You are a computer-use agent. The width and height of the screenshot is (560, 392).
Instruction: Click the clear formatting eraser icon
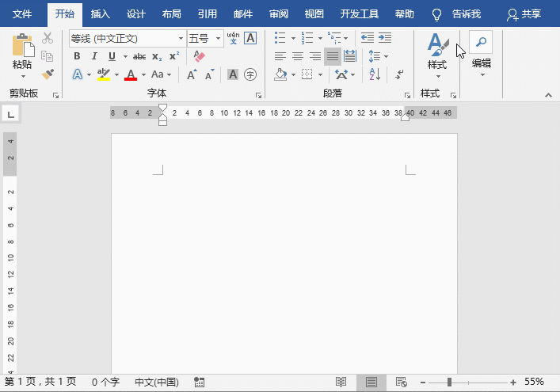[199, 56]
